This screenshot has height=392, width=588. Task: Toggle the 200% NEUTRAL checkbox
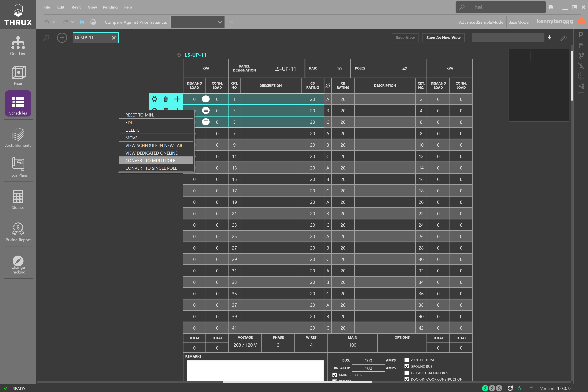(407, 360)
